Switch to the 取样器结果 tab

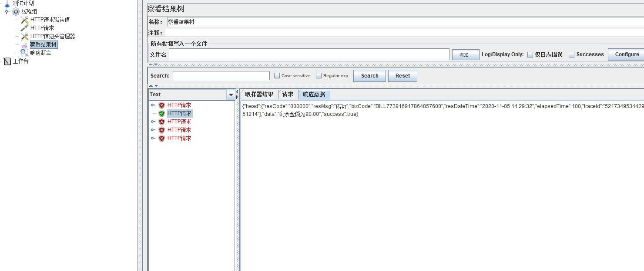[259, 95]
